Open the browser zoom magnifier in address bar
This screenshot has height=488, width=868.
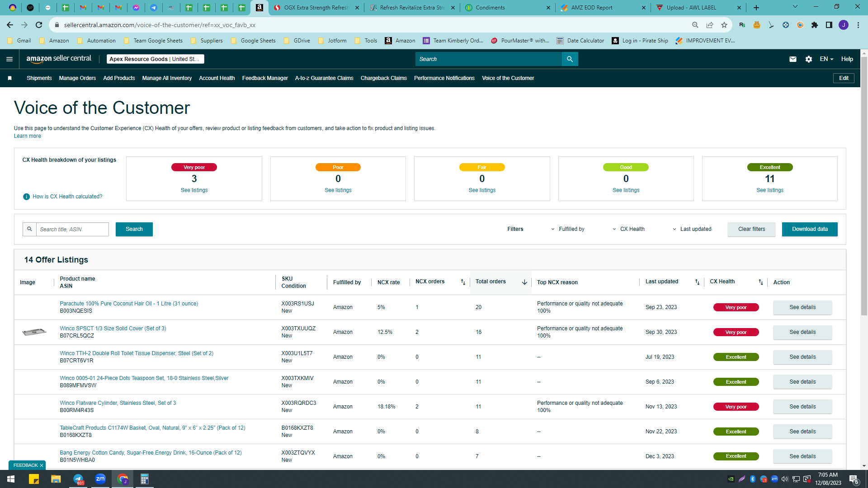click(x=695, y=25)
